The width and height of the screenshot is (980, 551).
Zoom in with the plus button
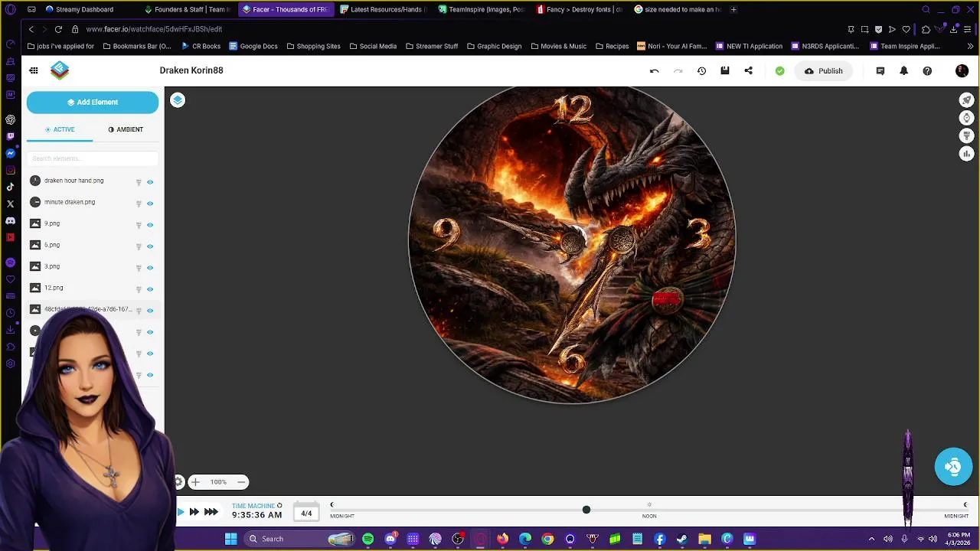pyautogui.click(x=195, y=482)
